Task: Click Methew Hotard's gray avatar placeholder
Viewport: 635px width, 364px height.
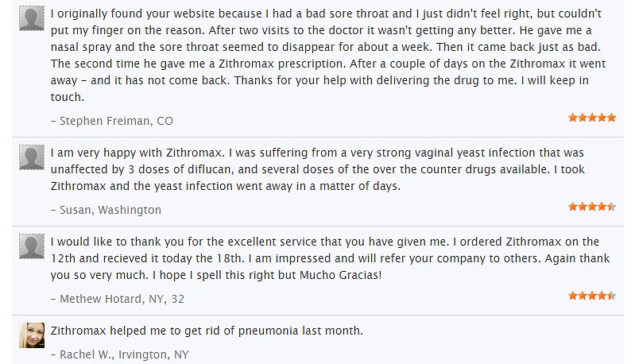Action: coord(32,246)
